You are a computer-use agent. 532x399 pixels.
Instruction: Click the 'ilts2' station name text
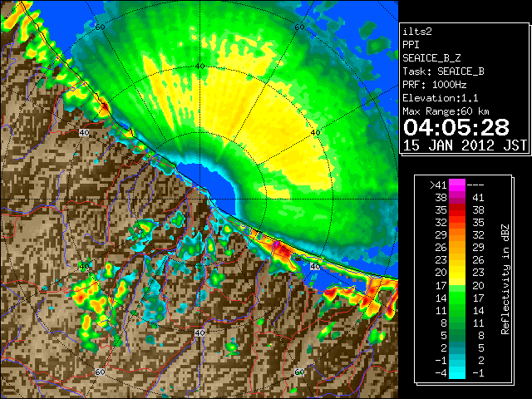(417, 32)
